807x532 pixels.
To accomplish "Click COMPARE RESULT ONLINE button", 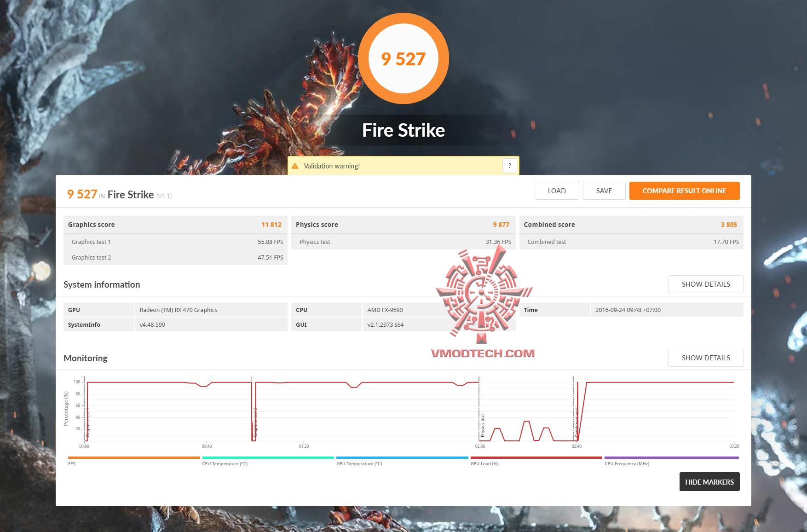I will tap(684, 191).
